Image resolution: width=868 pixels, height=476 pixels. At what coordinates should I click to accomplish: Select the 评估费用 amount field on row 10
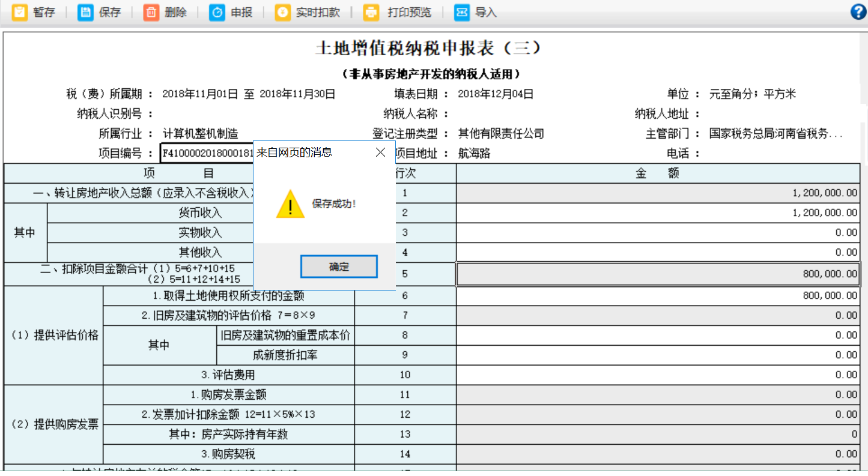(661, 374)
